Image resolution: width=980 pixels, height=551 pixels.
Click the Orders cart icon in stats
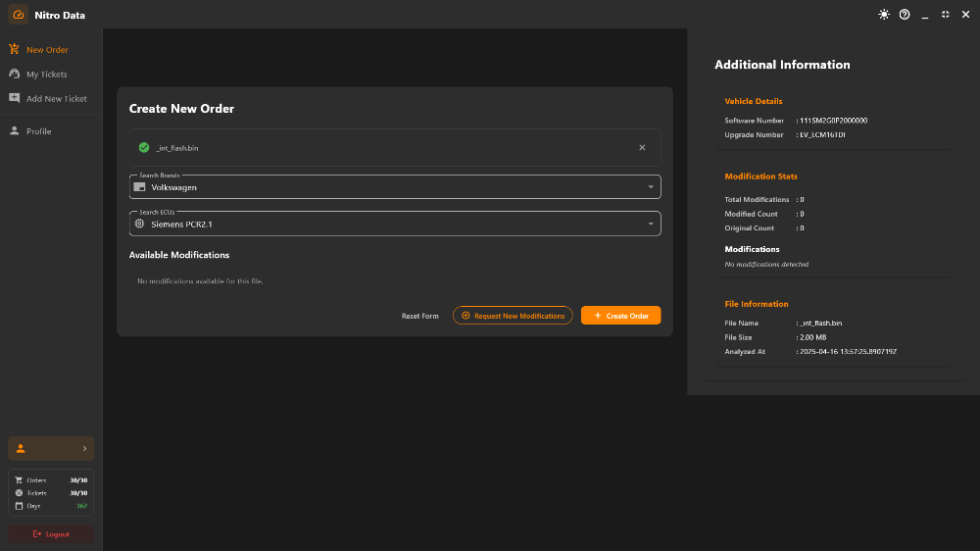(19, 480)
